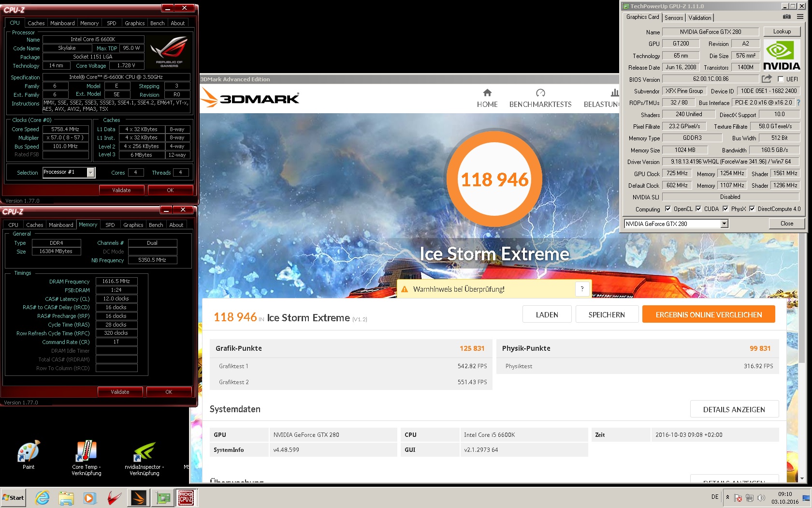812x508 pixels.
Task: Click GPU Clock value 725 MHz in GPU-Z
Action: click(x=677, y=173)
